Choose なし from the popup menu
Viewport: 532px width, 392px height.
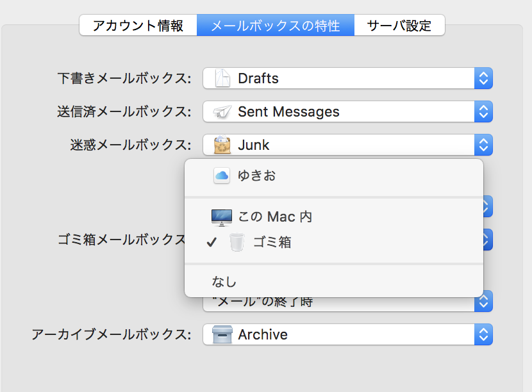tap(224, 282)
